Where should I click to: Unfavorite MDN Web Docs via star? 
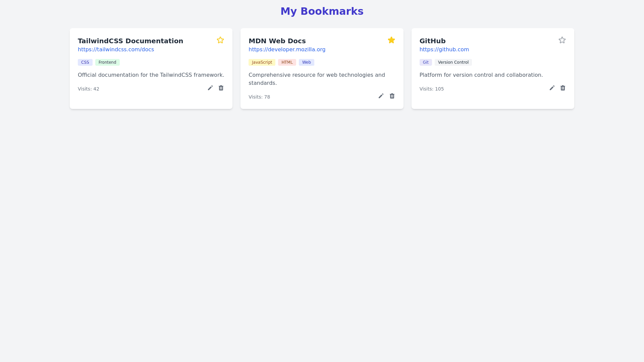point(391,40)
